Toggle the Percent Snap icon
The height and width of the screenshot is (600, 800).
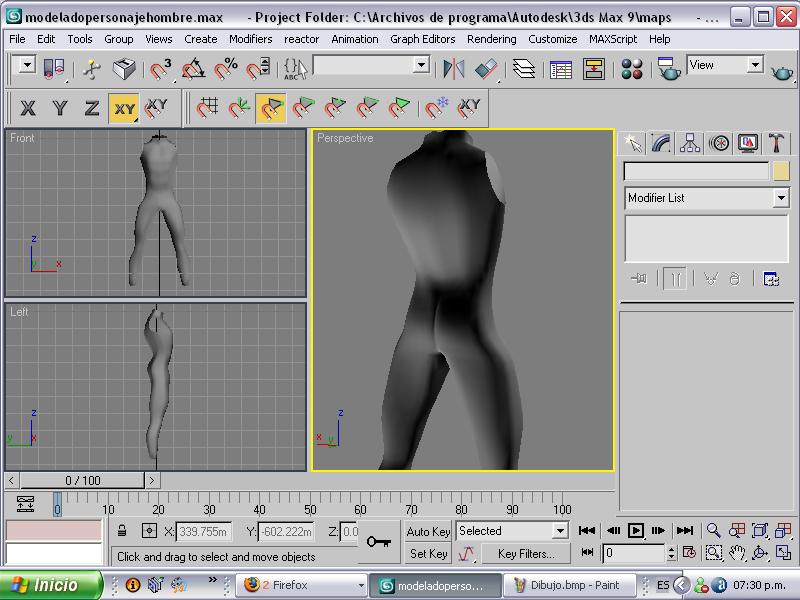pos(226,69)
